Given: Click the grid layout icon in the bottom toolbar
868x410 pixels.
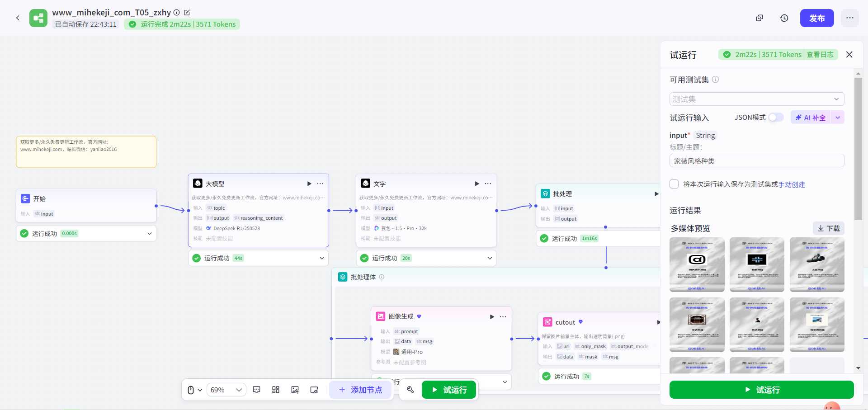Looking at the screenshot, I should tap(276, 390).
